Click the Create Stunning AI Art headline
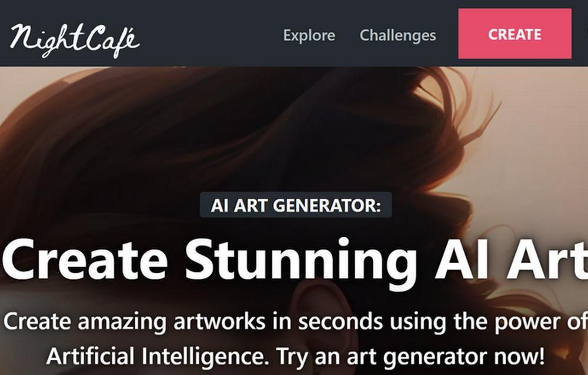Image resolution: width=588 pixels, height=375 pixels. click(295, 260)
